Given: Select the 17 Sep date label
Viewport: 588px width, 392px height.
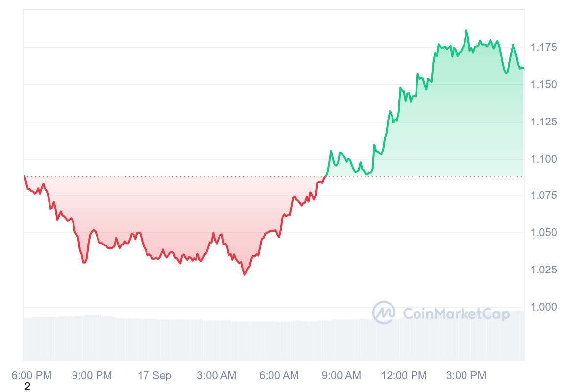Looking at the screenshot, I should [x=154, y=376].
